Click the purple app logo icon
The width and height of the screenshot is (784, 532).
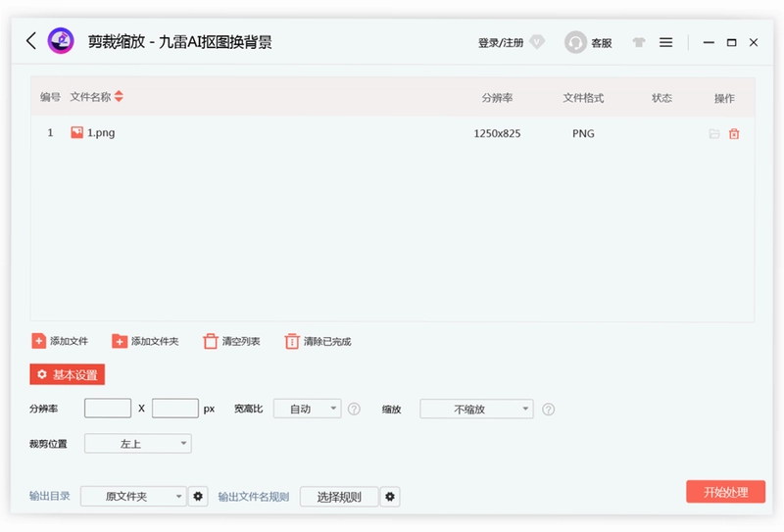tap(61, 40)
